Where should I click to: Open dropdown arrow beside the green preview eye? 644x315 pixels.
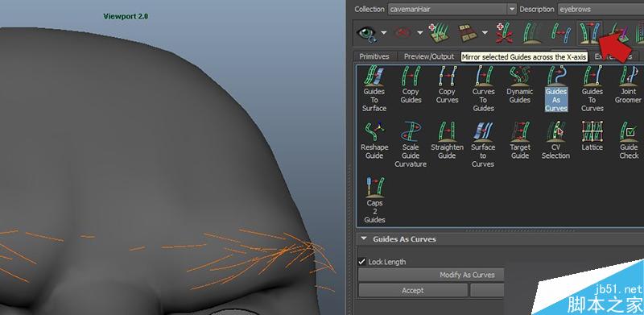tap(384, 32)
